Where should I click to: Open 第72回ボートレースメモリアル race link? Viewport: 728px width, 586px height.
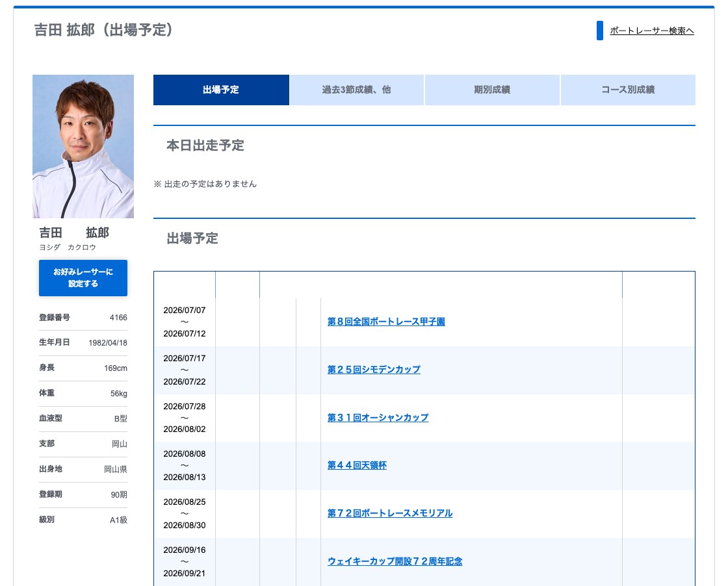390,513
